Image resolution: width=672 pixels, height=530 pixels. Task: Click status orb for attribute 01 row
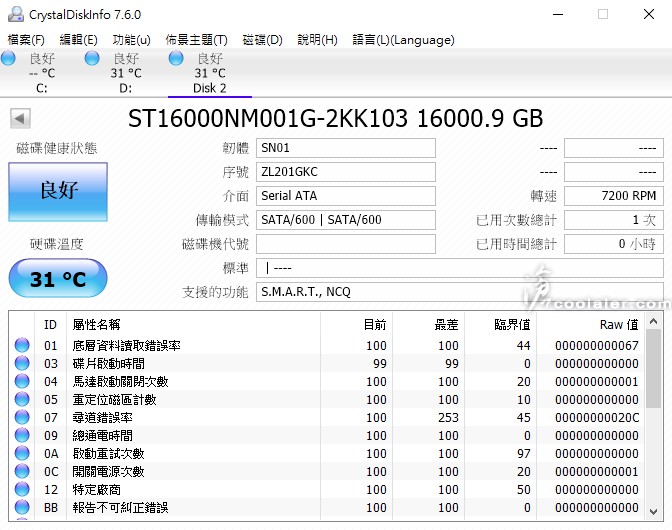[22, 345]
